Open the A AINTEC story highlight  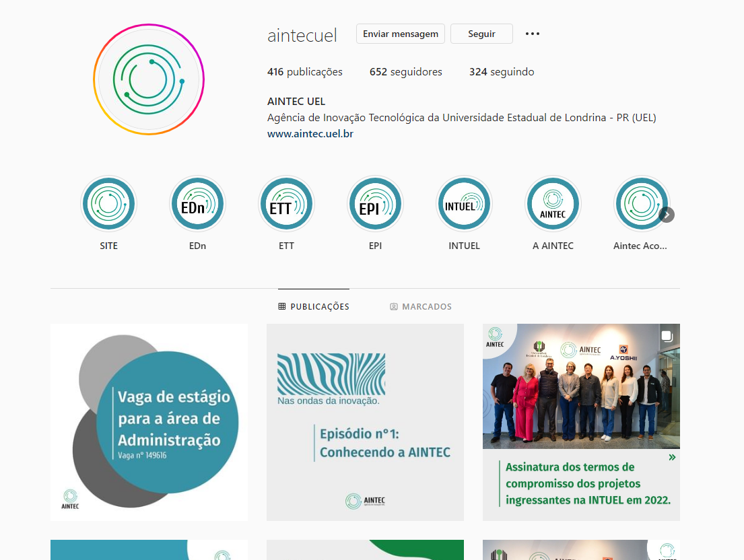click(553, 204)
